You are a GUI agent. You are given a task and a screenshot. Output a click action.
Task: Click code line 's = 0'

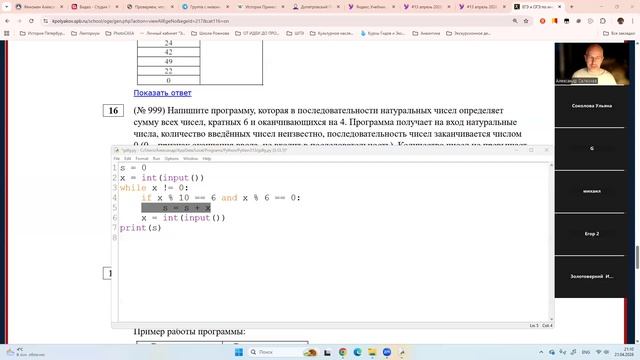133,168
